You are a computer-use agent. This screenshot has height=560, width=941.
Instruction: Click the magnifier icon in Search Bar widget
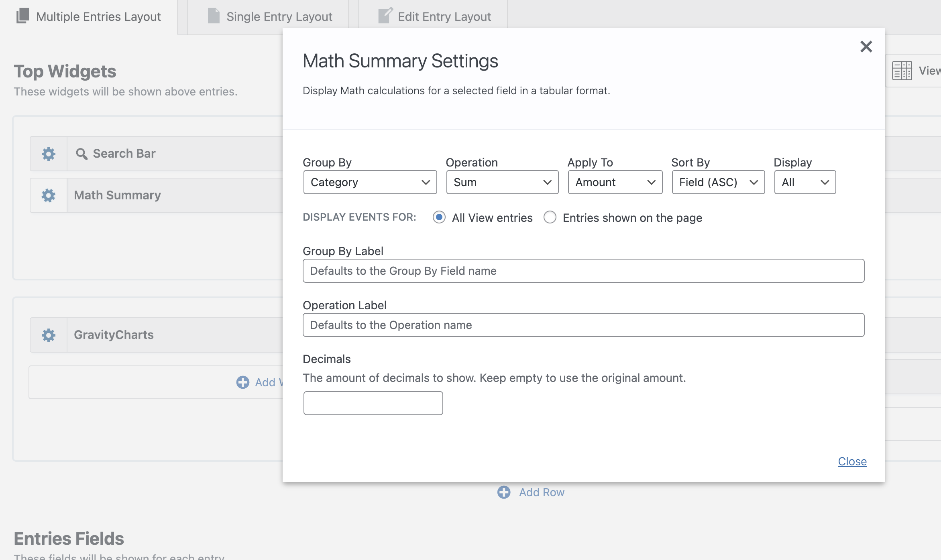tap(82, 154)
